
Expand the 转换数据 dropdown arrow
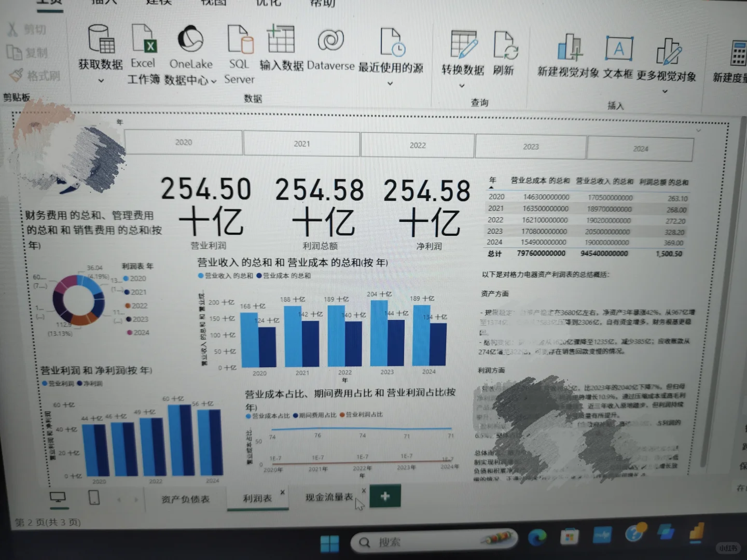click(x=462, y=85)
